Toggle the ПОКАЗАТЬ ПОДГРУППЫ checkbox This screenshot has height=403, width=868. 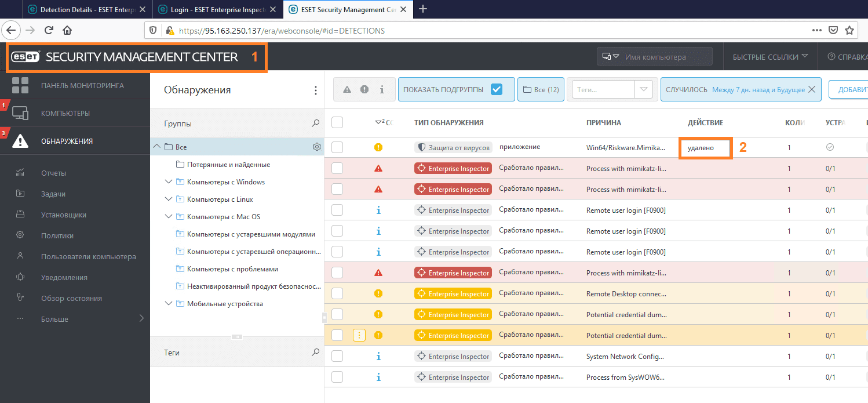click(x=496, y=90)
